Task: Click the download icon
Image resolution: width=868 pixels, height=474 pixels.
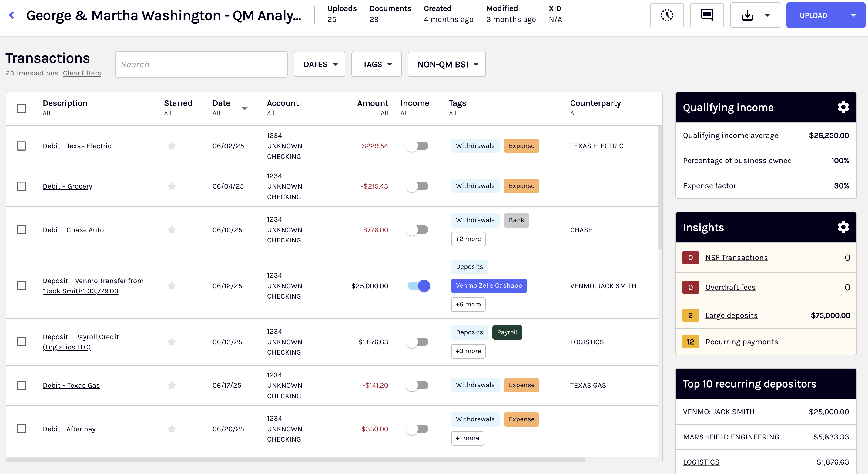Action: click(747, 15)
